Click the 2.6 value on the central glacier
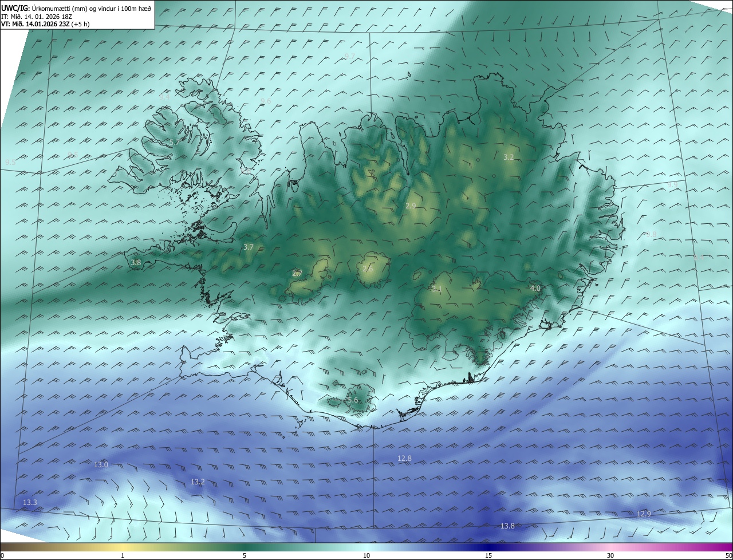The height and width of the screenshot is (560, 733). point(368,269)
